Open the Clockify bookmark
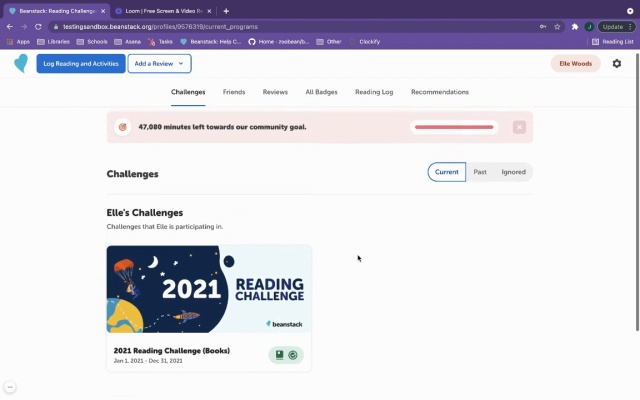The height and width of the screenshot is (400, 640). pos(364,42)
